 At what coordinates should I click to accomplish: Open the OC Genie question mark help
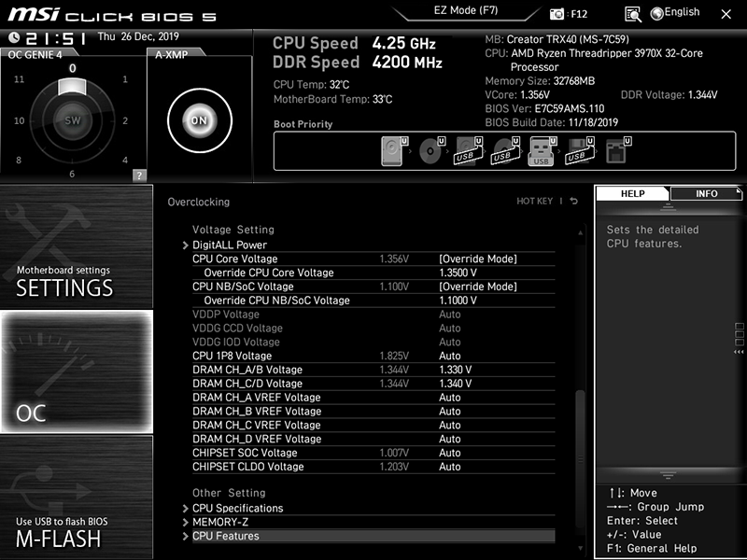tap(139, 175)
